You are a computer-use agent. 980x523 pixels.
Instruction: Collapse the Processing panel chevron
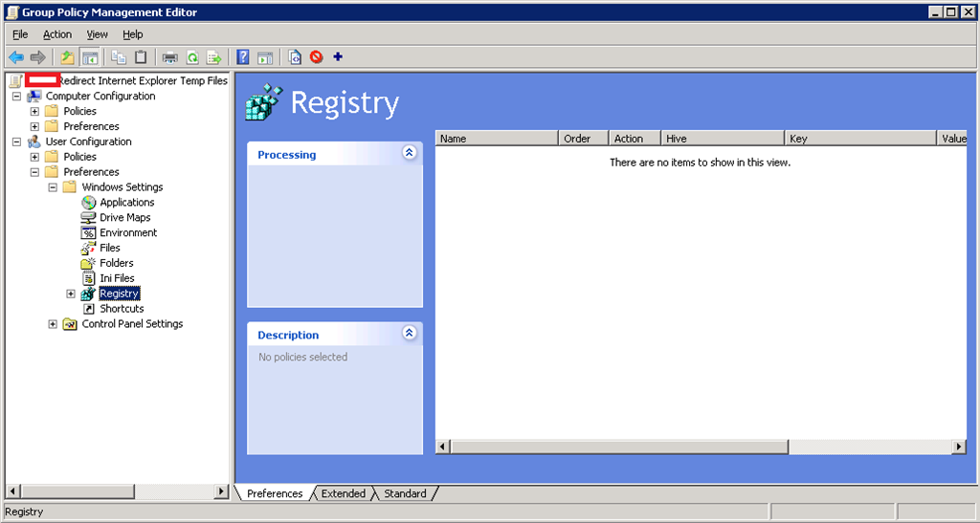click(410, 152)
